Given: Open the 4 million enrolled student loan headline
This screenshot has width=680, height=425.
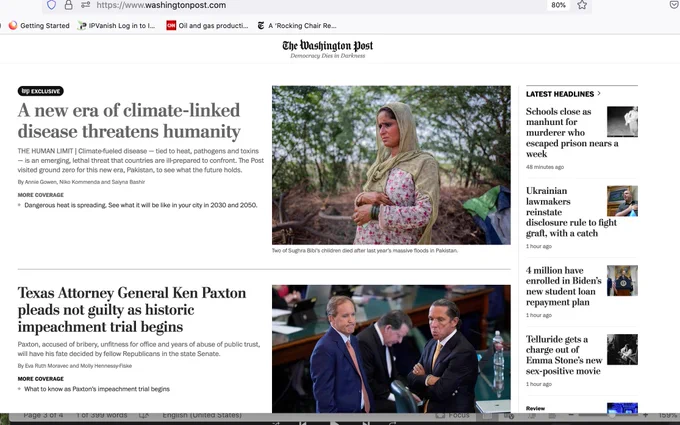Looking at the screenshot, I should pos(564,286).
